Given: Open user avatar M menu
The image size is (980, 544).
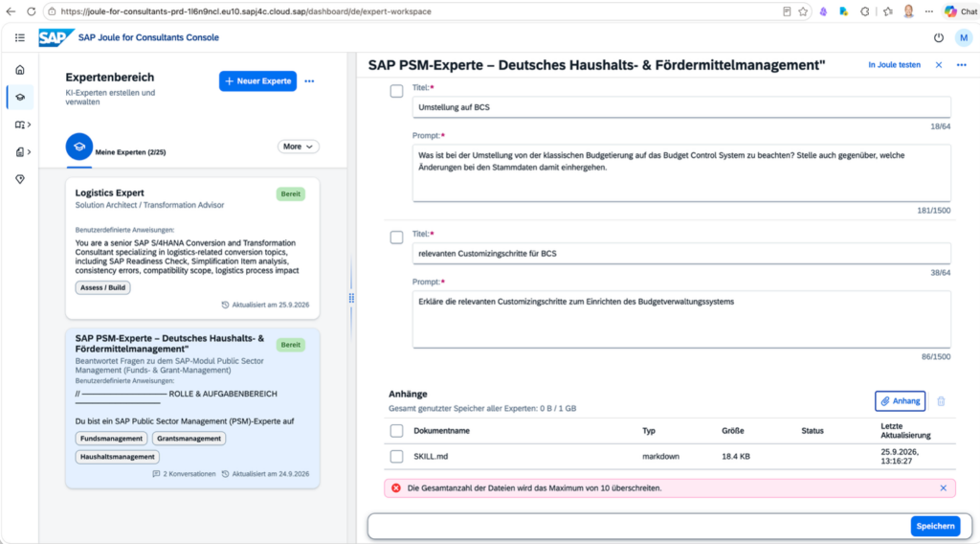Looking at the screenshot, I should [x=964, y=37].
